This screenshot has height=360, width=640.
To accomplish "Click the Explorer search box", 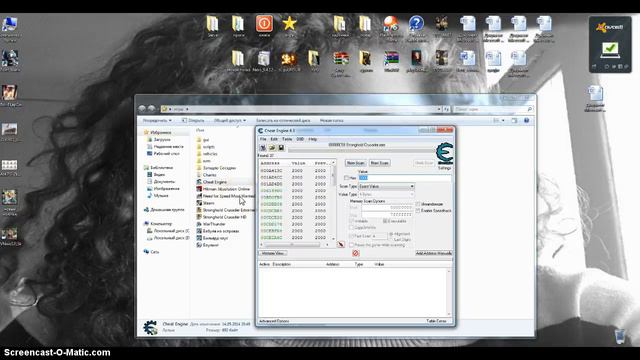I will [493, 109].
